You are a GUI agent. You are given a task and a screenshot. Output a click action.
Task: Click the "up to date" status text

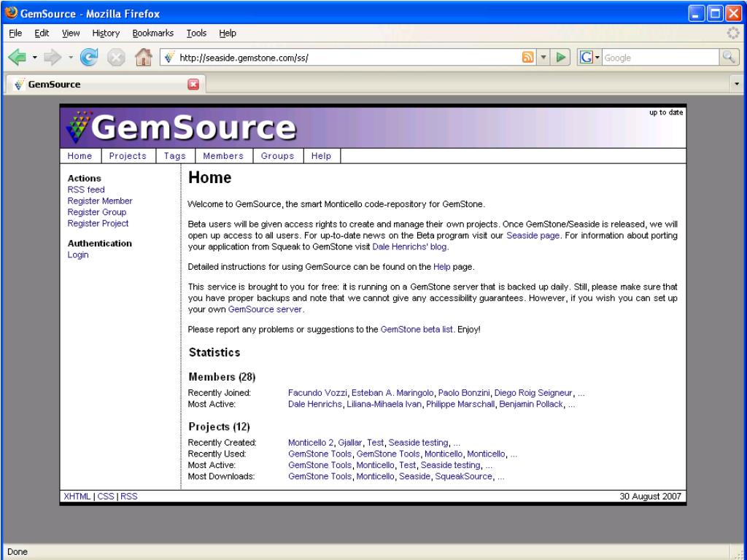666,112
